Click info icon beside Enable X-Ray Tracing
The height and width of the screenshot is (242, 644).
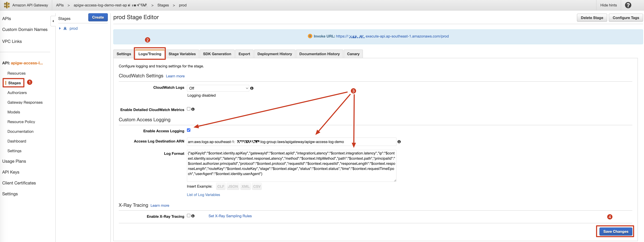(193, 216)
